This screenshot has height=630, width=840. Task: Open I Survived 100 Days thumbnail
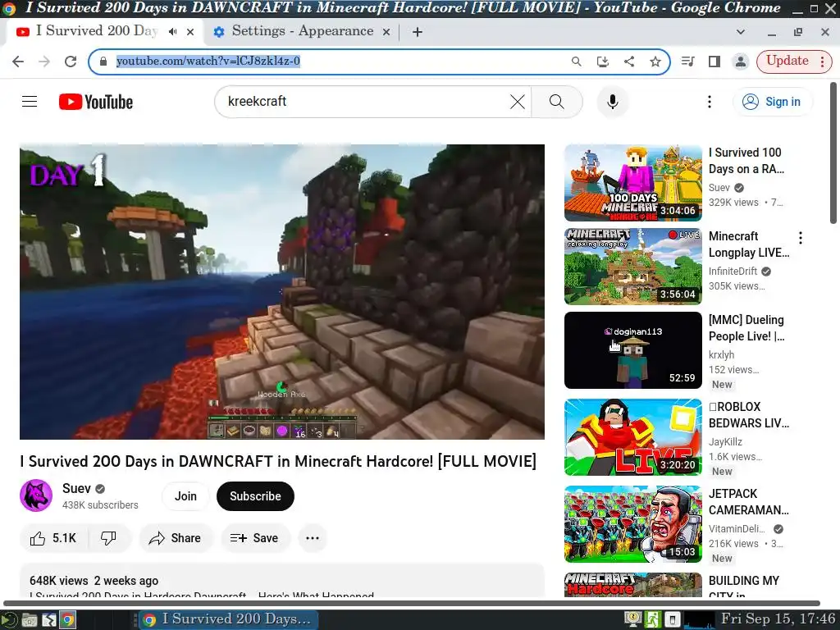point(632,183)
